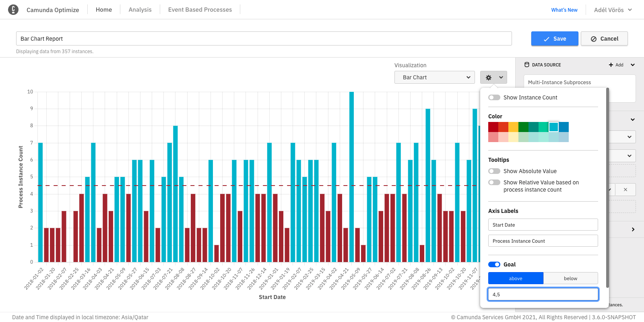Select the yellow color swatch
The height and width of the screenshot is (322, 644).
coord(513,127)
